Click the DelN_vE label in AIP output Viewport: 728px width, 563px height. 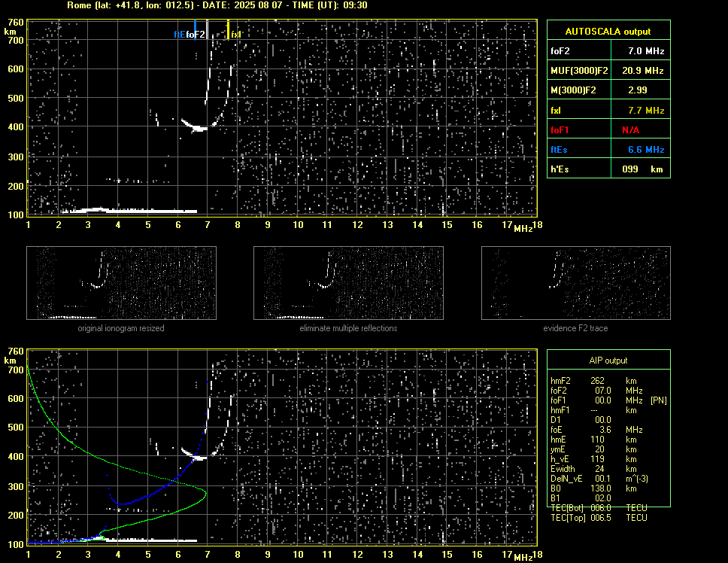tap(566, 479)
